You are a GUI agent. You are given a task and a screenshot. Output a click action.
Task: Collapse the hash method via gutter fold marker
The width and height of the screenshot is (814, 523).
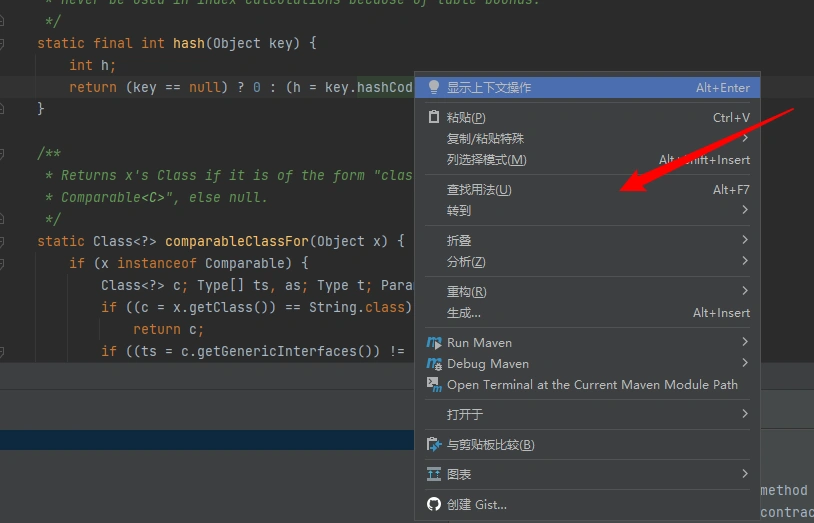coord(3,44)
